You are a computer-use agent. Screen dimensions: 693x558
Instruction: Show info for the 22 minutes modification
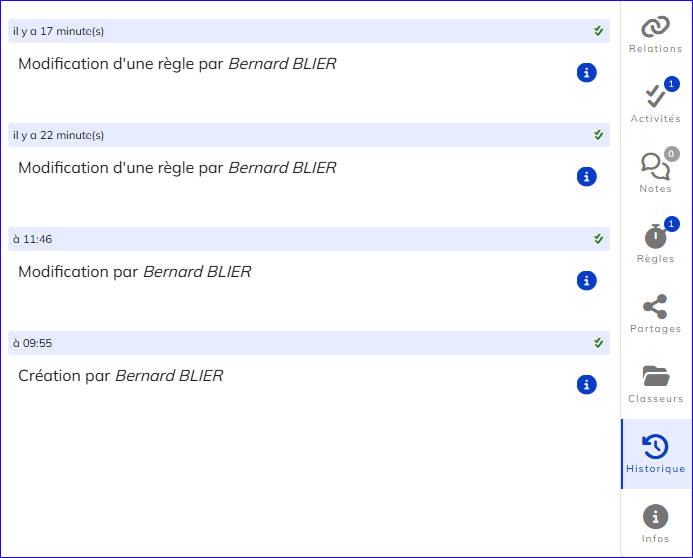tap(586, 177)
